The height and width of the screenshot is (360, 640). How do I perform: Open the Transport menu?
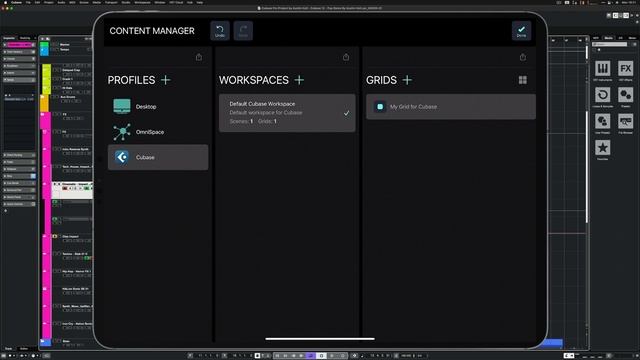pyautogui.click(x=111, y=2)
